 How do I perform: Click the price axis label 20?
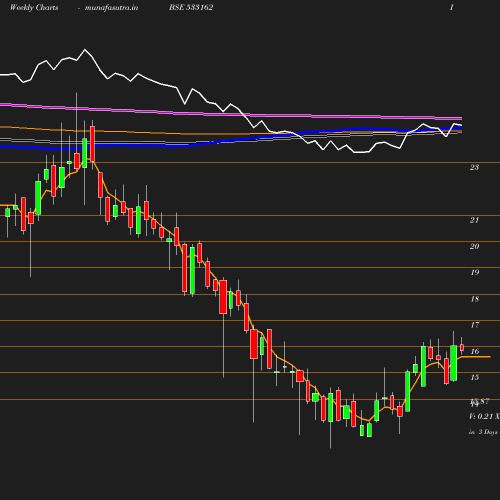coord(474,246)
